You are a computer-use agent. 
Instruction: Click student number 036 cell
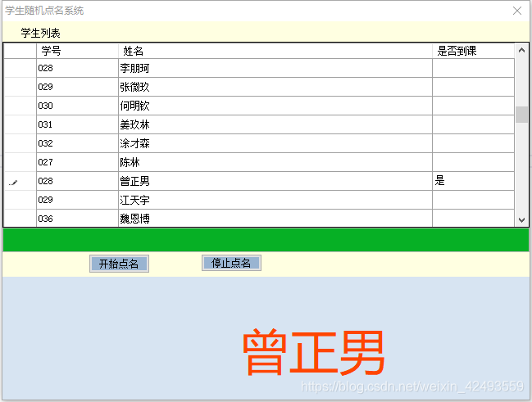point(77,219)
